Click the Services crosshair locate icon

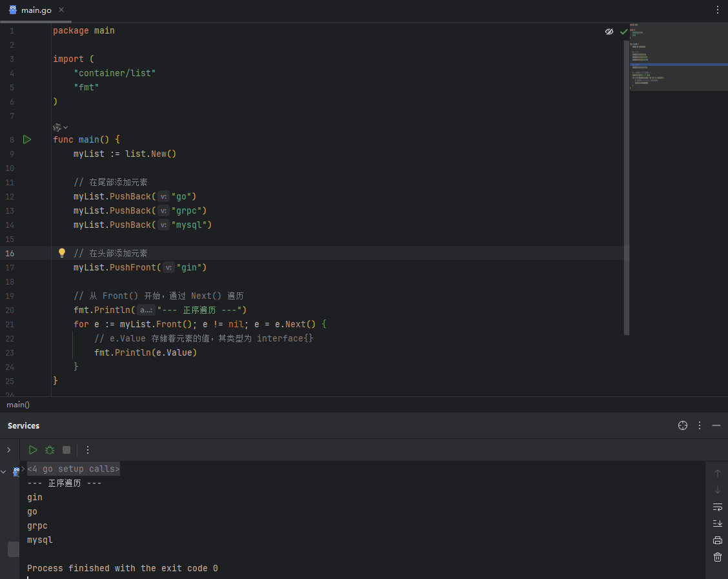pos(683,425)
